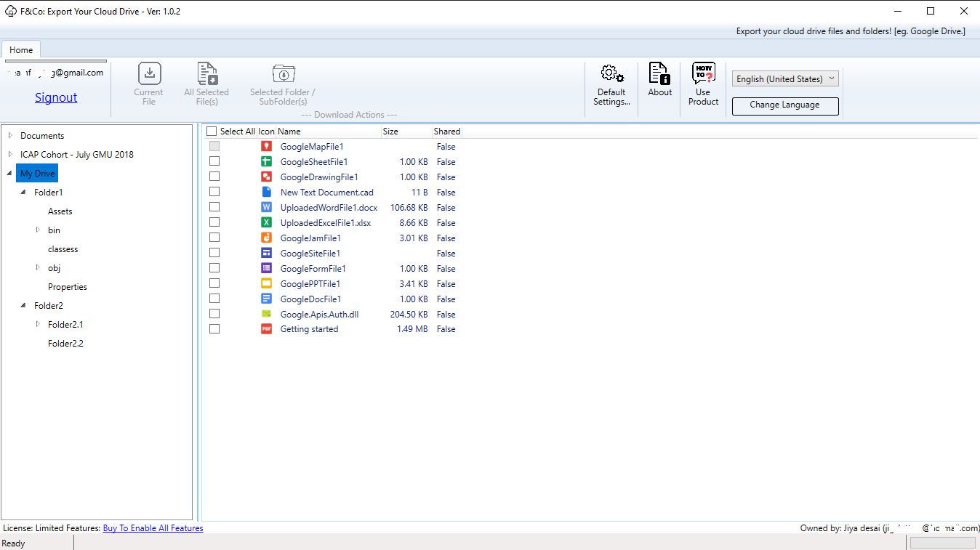980x550 pixels.
Task: Check the GooglePPTFile1 checkbox
Action: pos(214,283)
